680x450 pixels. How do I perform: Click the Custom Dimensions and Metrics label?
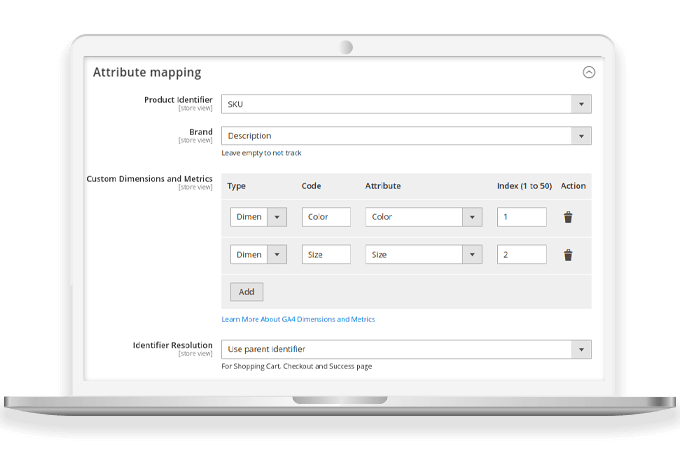(x=149, y=179)
